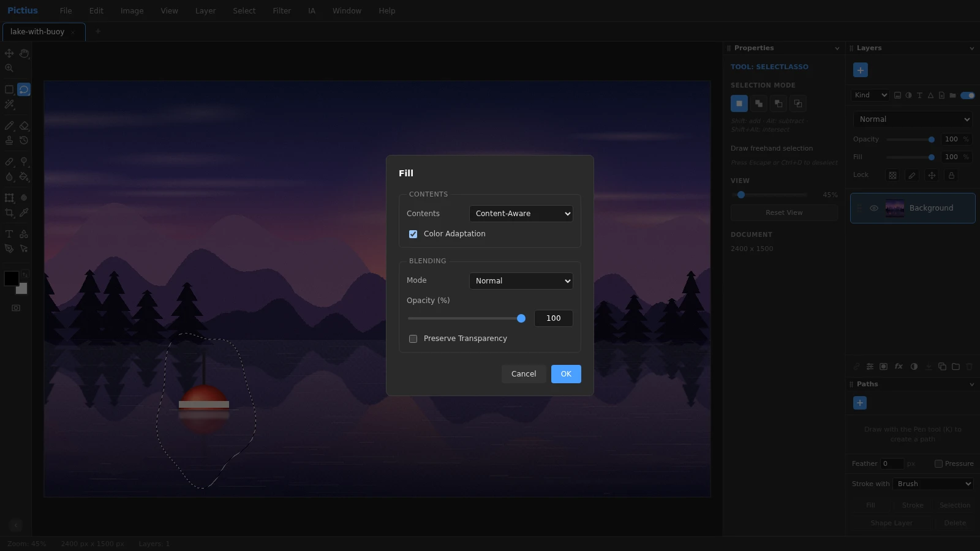Open the layer blend mode Normal dropdown

coord(913,119)
